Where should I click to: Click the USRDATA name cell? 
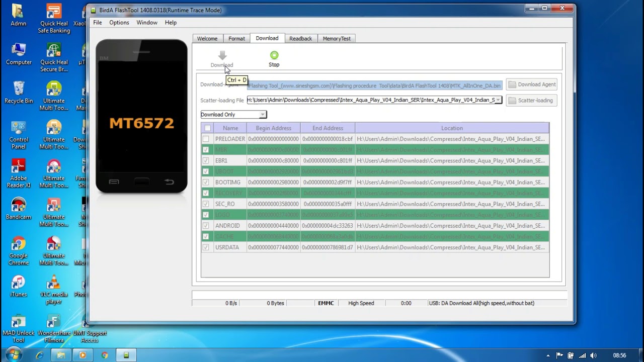tap(230, 247)
